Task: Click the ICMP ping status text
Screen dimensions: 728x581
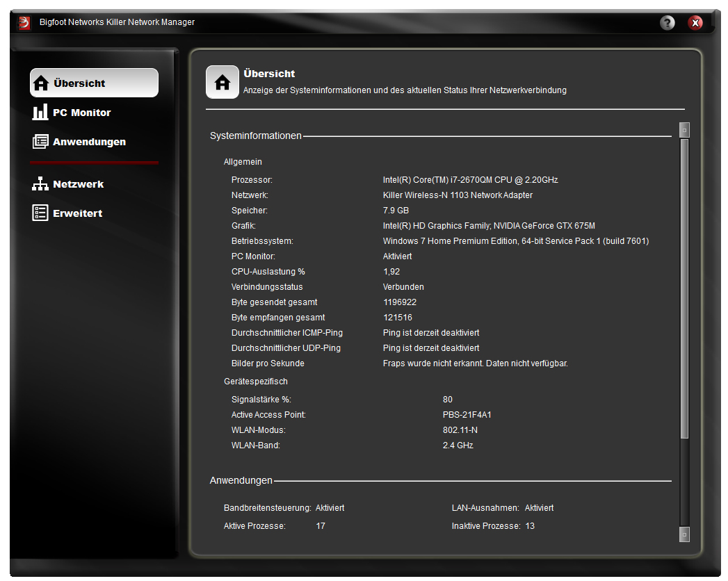Action: pyautogui.click(x=431, y=333)
